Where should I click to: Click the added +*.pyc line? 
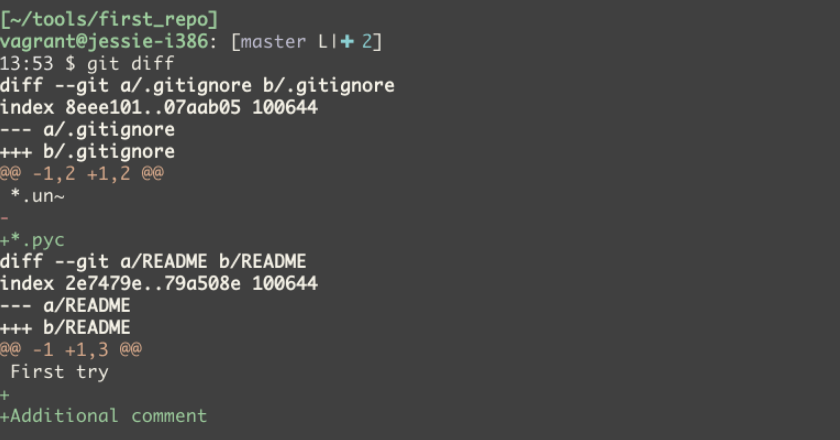[33, 239]
